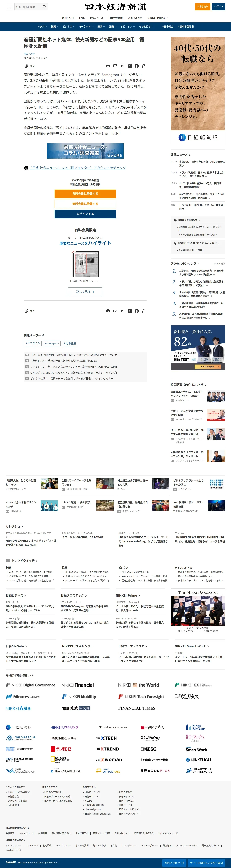Open the アクセスランキング heading link
231x868 pixels.
point(185,264)
